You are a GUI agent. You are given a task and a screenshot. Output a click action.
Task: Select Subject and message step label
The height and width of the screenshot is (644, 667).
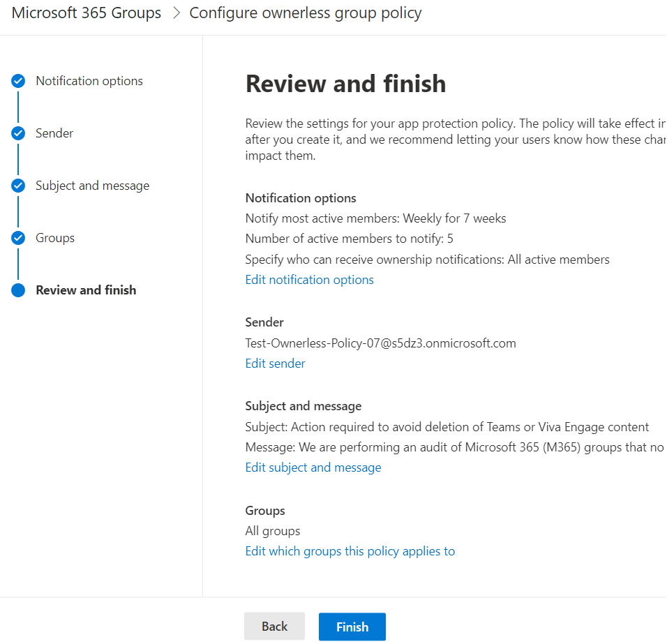92,186
